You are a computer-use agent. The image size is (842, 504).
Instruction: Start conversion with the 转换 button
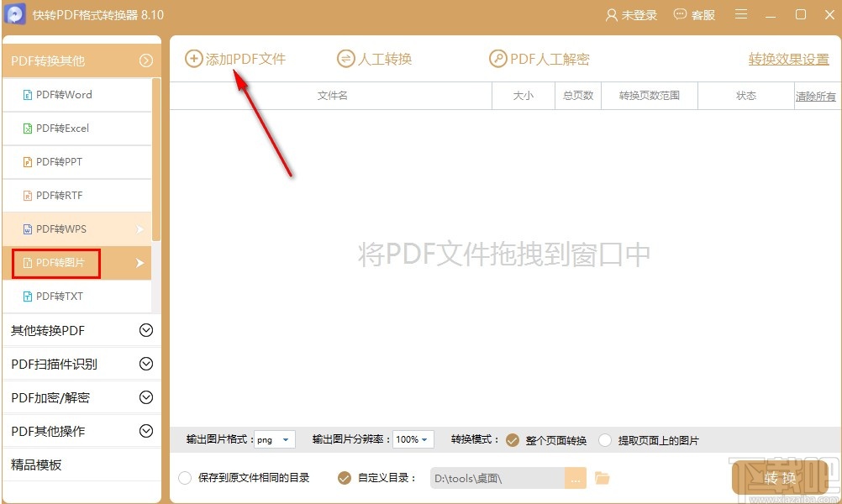[781, 477]
